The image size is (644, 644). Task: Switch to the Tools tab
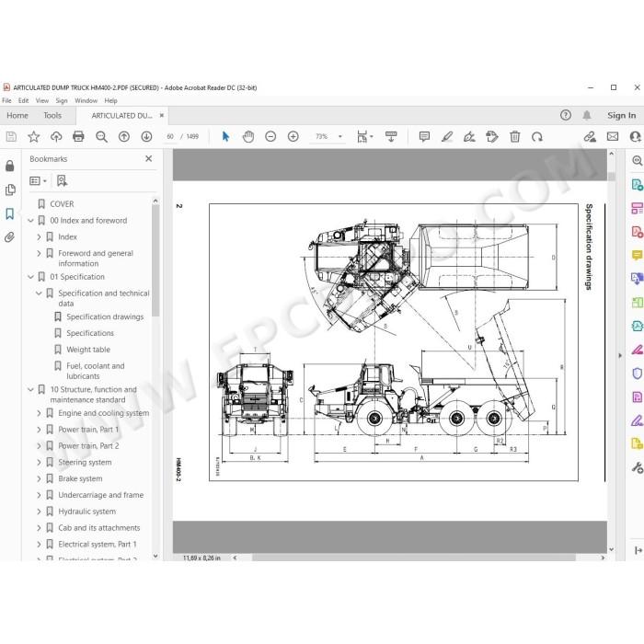[52, 115]
